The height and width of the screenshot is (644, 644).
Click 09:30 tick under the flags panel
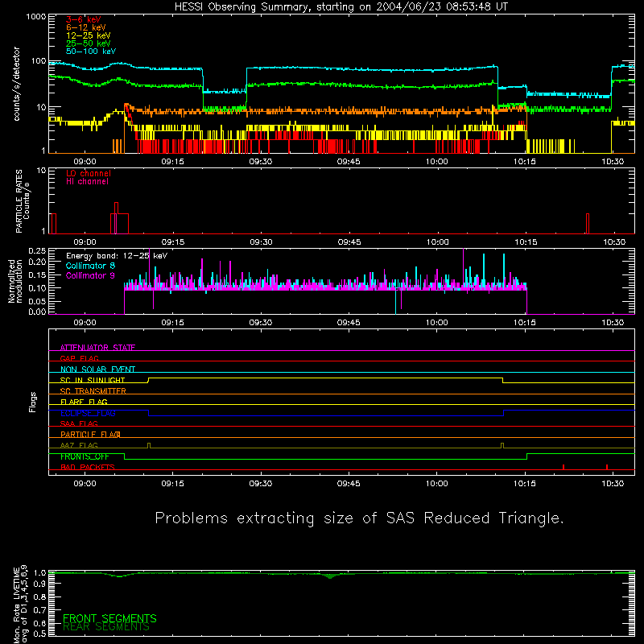click(x=260, y=484)
